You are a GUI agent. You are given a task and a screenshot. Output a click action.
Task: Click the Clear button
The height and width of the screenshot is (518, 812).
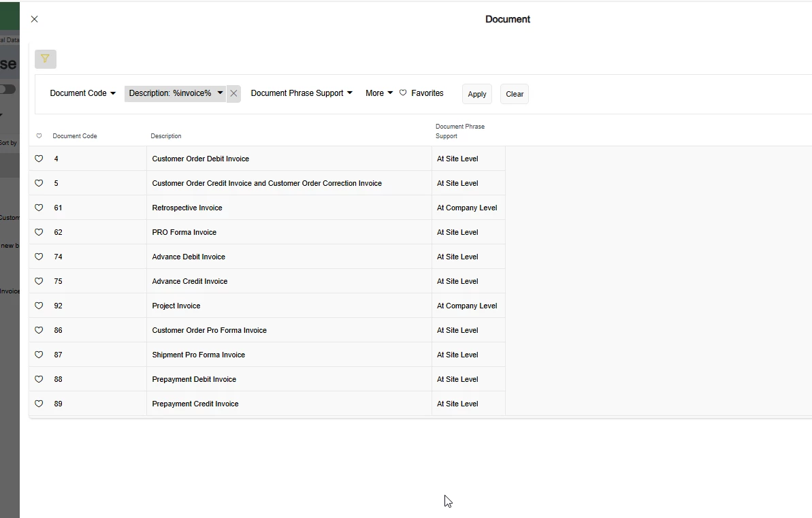click(x=515, y=95)
